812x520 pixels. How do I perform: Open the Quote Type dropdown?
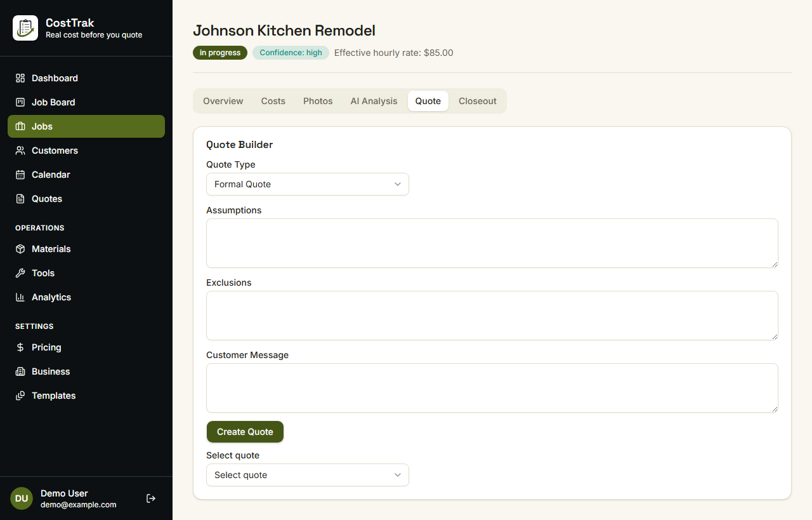coord(308,184)
